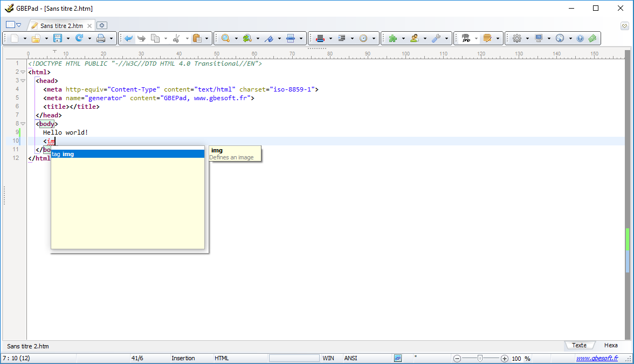Image resolution: width=634 pixels, height=364 pixels.
Task: Add a new tab with the plus button
Action: (102, 25)
